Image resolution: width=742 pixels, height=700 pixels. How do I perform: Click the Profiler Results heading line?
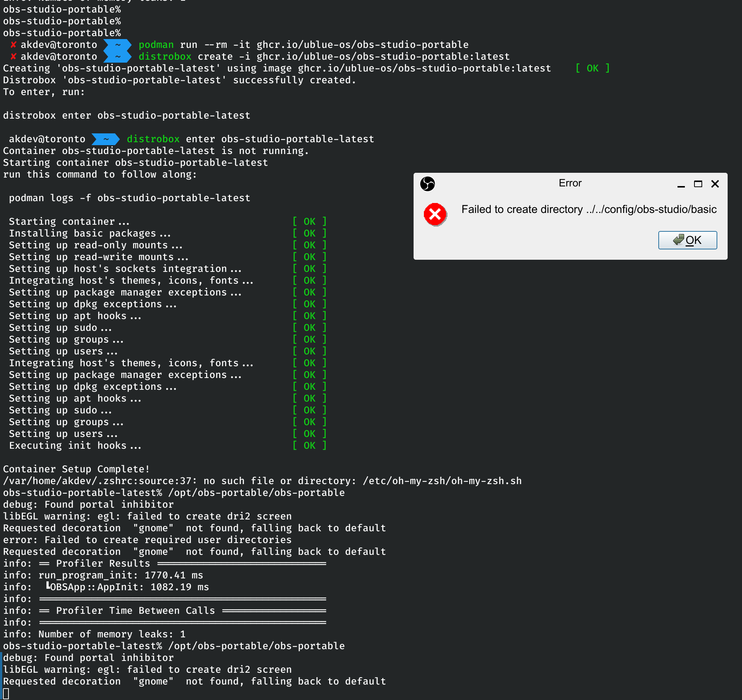(102, 563)
